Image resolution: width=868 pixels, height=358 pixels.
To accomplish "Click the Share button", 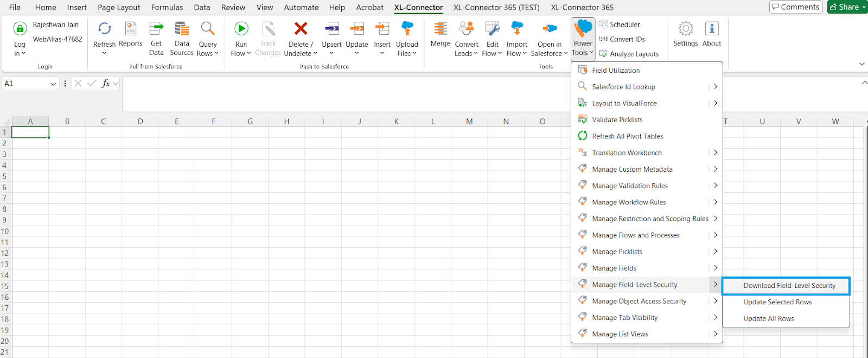I will point(847,7).
